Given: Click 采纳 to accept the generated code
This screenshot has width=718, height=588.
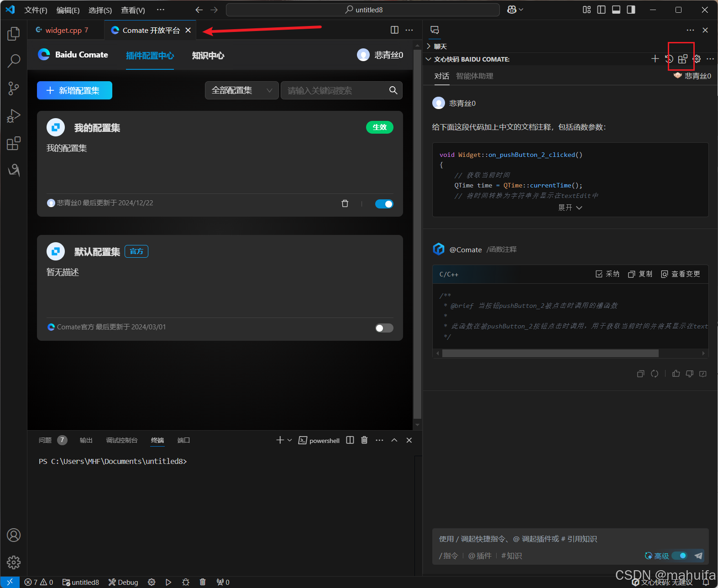Looking at the screenshot, I should pos(608,274).
